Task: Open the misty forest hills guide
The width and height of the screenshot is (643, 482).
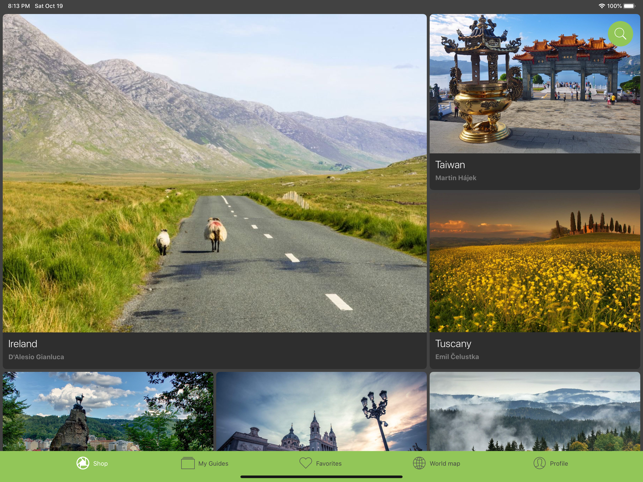Action: point(534,411)
